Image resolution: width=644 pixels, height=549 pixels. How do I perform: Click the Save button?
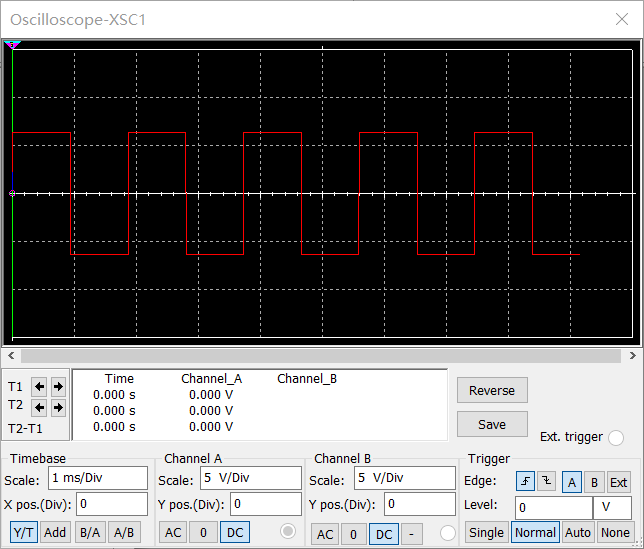click(492, 424)
